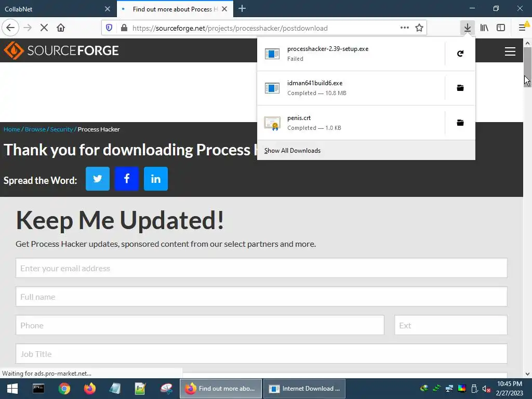532x399 pixels.
Task: Click the scrollbar up arrow
Action: (527, 43)
